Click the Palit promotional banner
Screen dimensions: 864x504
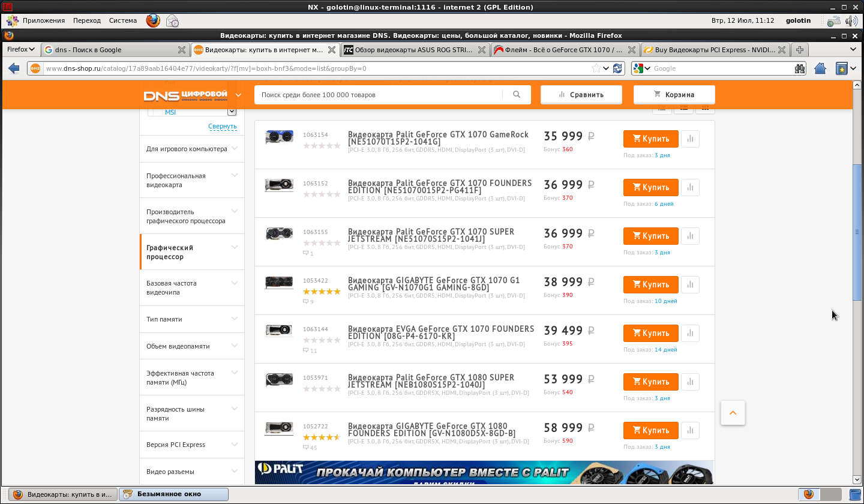[484, 472]
